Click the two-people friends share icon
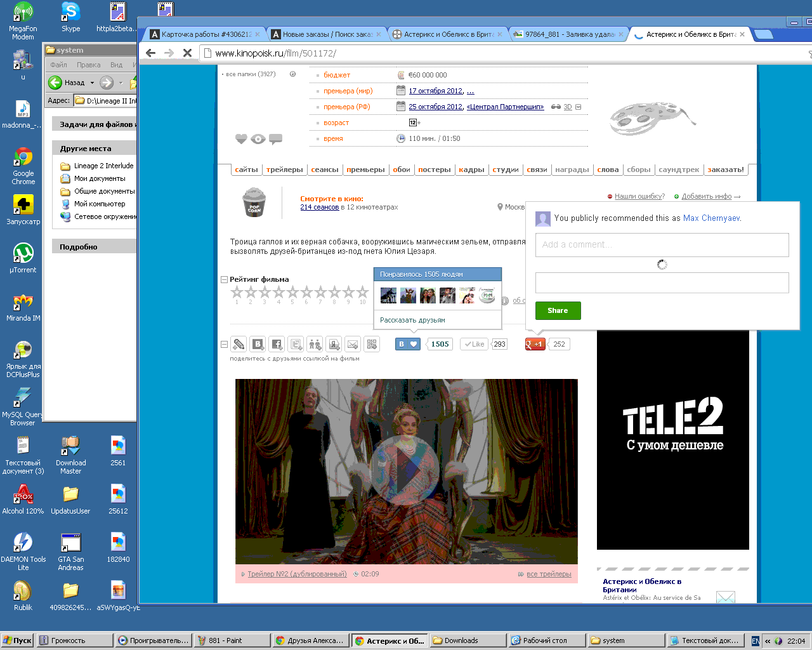This screenshot has width=812, height=650. point(315,344)
